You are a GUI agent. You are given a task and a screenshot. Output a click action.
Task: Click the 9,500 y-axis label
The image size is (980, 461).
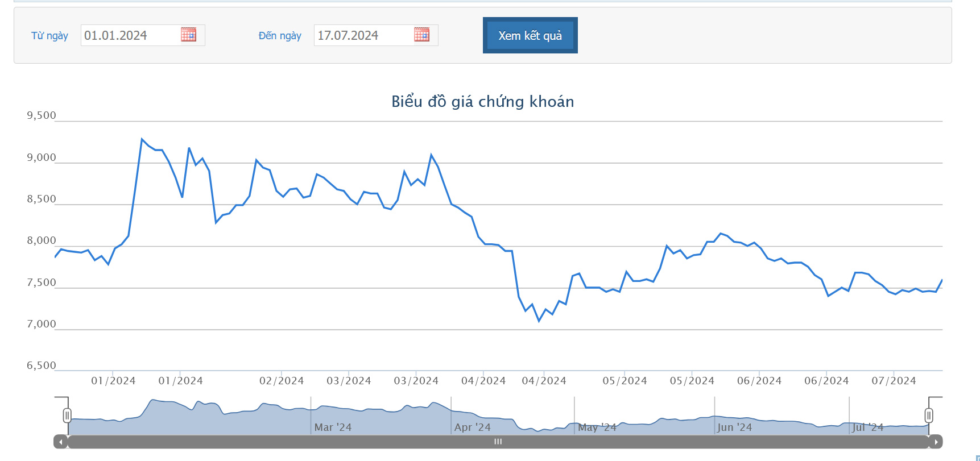coord(42,115)
